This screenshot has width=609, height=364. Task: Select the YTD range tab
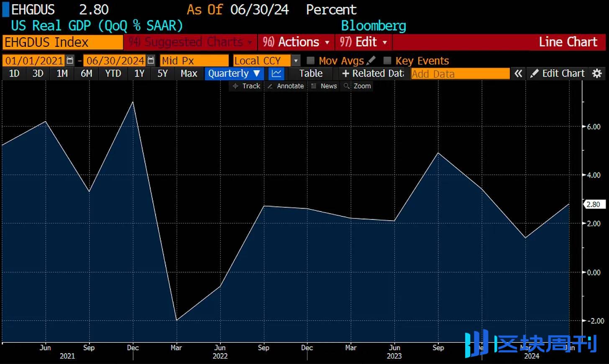(x=113, y=74)
